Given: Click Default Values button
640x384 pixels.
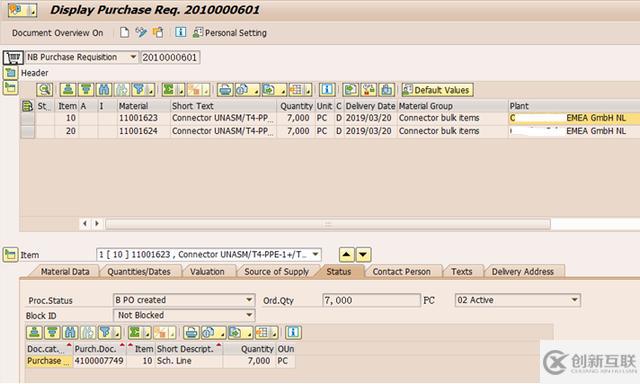Looking at the screenshot, I should (437, 90).
